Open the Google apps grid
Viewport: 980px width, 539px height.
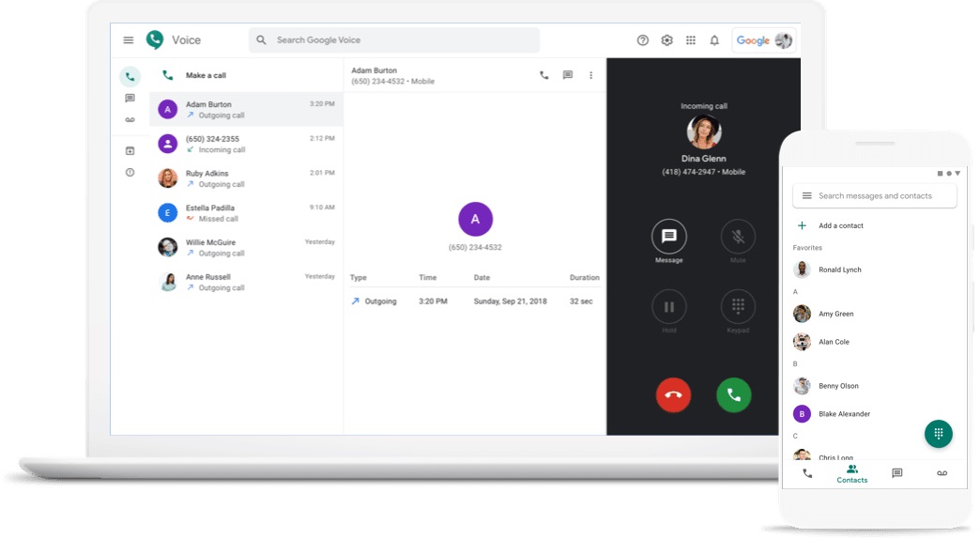point(691,40)
